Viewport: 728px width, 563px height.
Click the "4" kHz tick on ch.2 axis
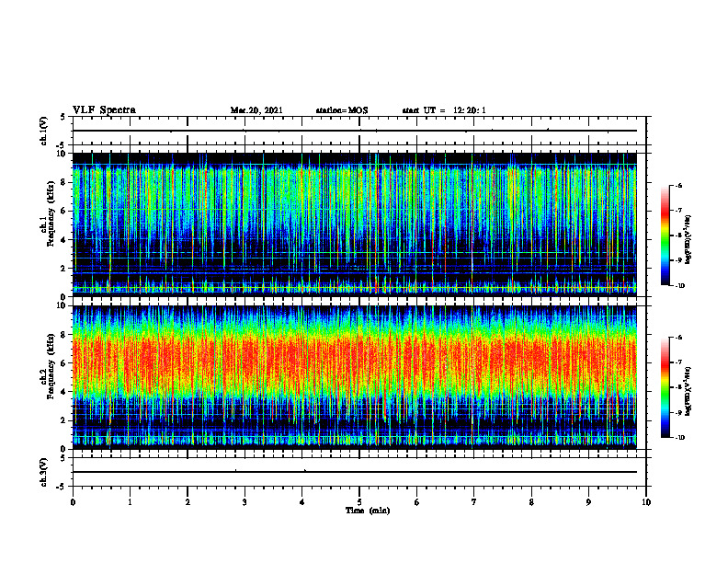pos(64,392)
